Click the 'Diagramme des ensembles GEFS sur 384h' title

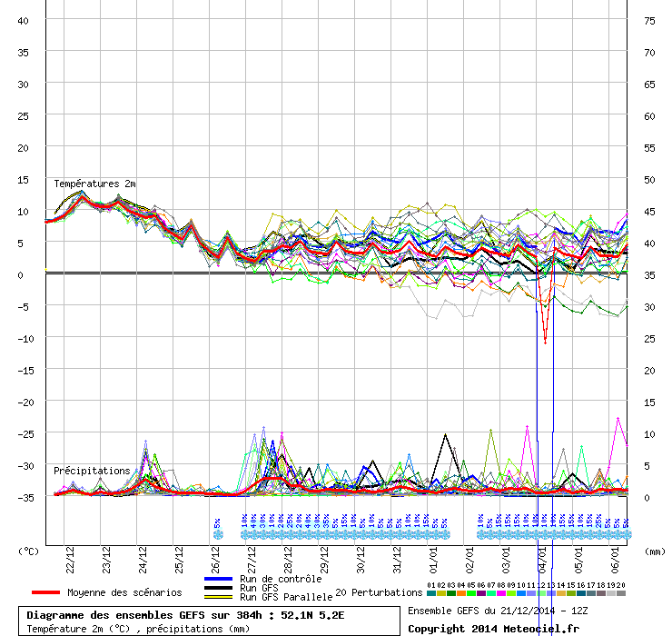point(144,615)
